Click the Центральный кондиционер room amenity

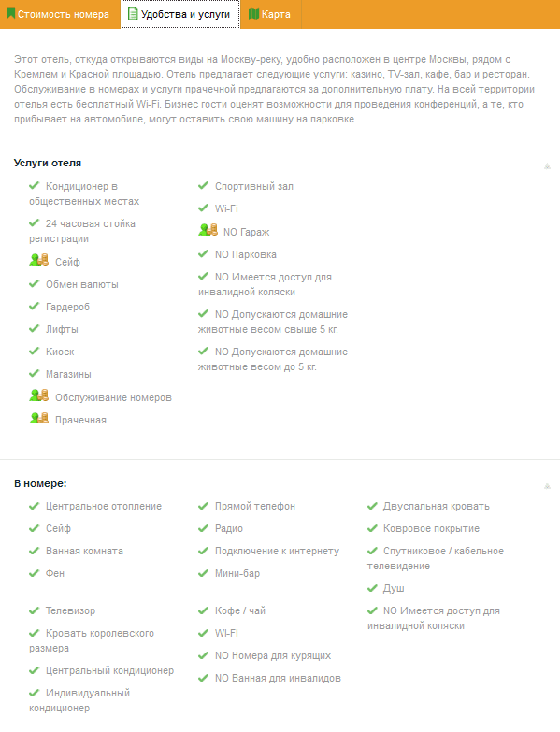click(x=109, y=670)
